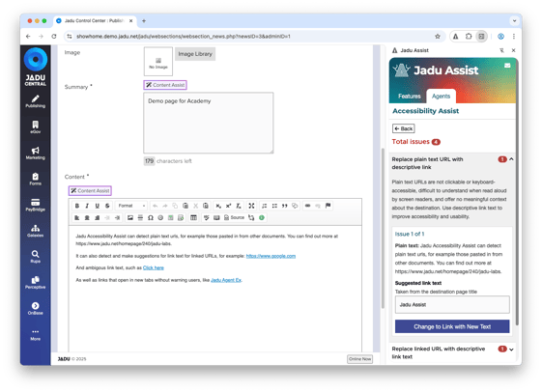Click the No Image thumbnail placeholder
The width and height of the screenshot is (542, 392).
point(158,62)
